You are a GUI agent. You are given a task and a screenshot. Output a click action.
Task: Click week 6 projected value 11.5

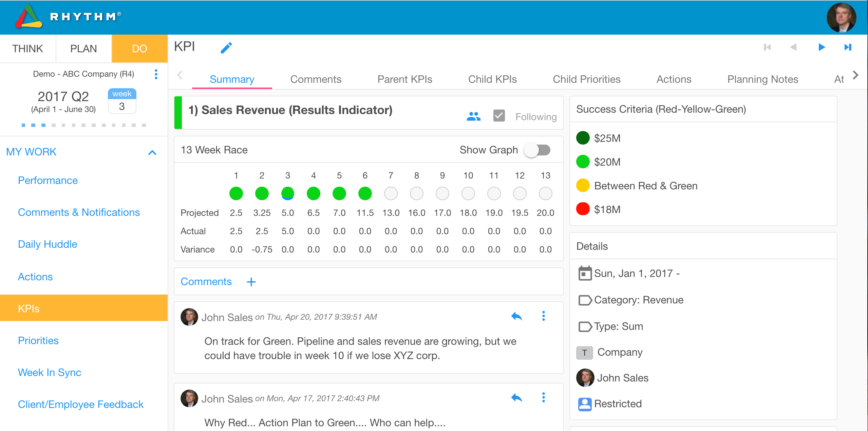[x=365, y=213]
